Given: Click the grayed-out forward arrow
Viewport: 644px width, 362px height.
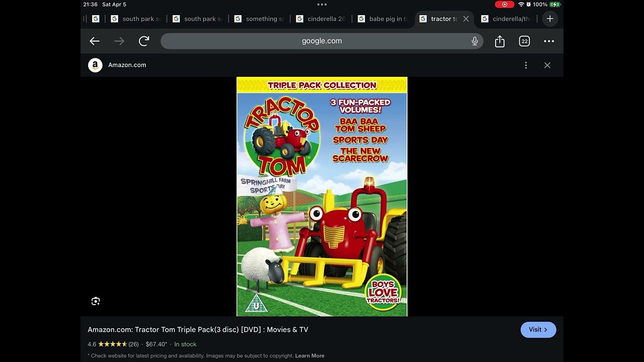Looking at the screenshot, I should point(119,41).
